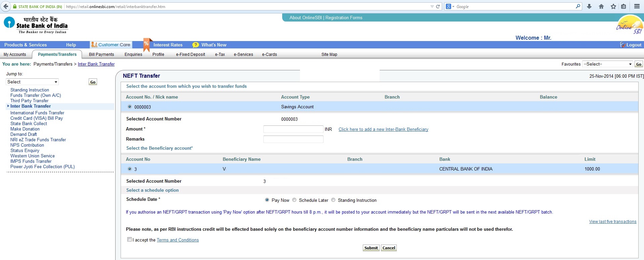Choose the Schedule Later option
Screen dimensions: 644x260
coord(294,200)
